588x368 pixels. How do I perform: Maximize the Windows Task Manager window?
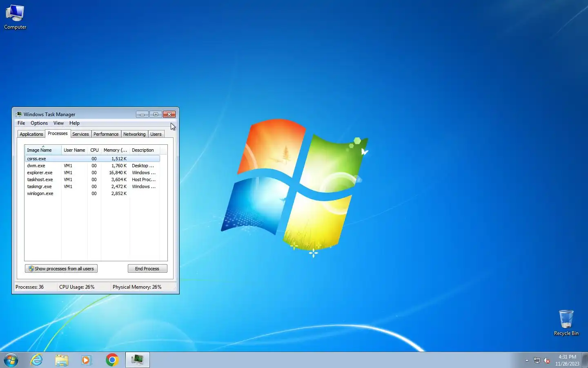[x=156, y=114]
